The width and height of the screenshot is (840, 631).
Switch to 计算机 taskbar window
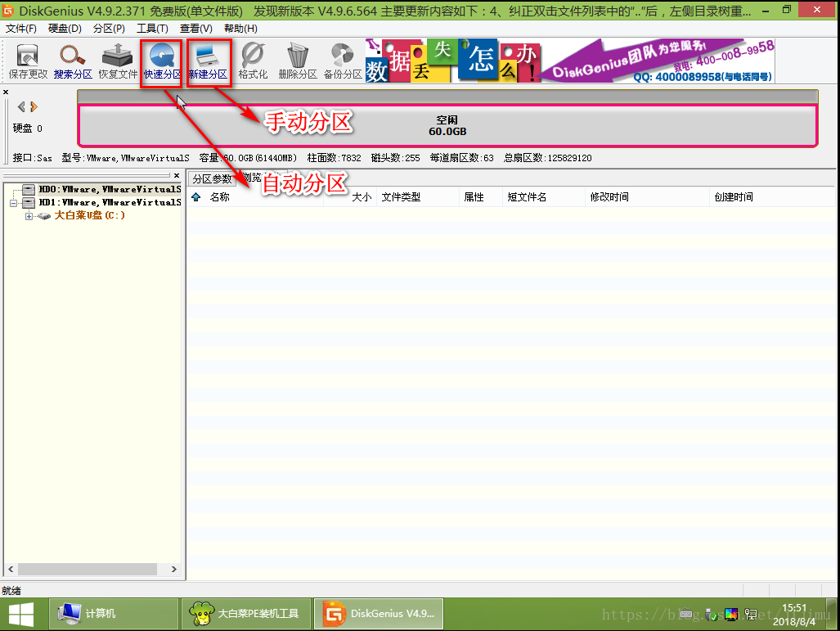[x=114, y=614]
